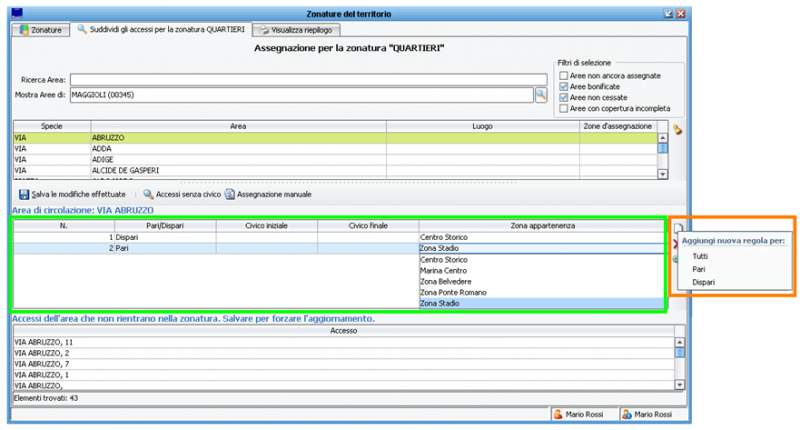Click the tag icon right of the areas table

[679, 129]
